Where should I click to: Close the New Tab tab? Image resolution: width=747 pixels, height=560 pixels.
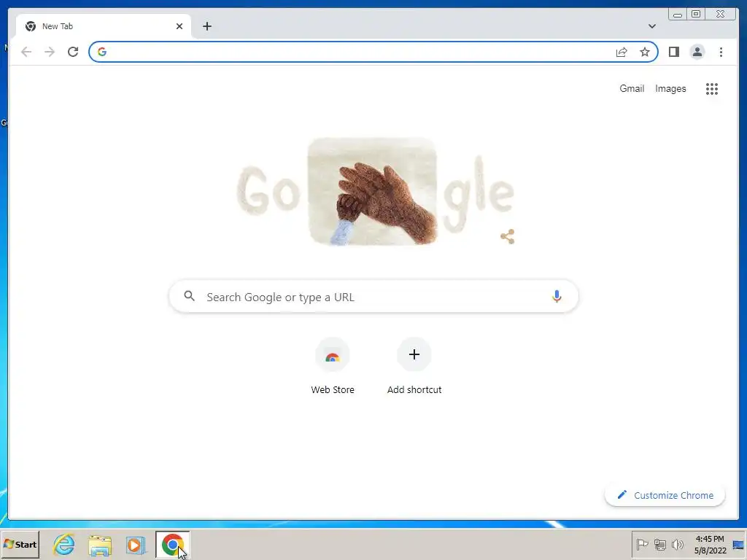click(179, 26)
